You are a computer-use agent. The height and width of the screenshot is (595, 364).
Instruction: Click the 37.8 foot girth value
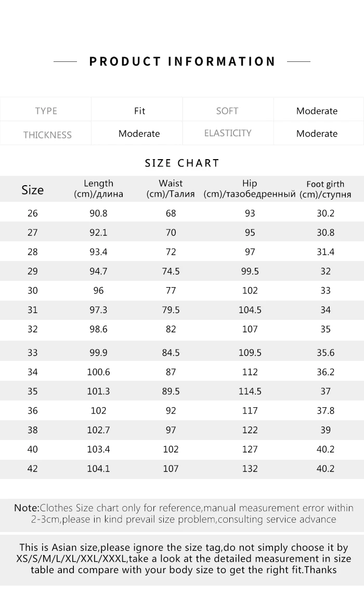point(326,410)
